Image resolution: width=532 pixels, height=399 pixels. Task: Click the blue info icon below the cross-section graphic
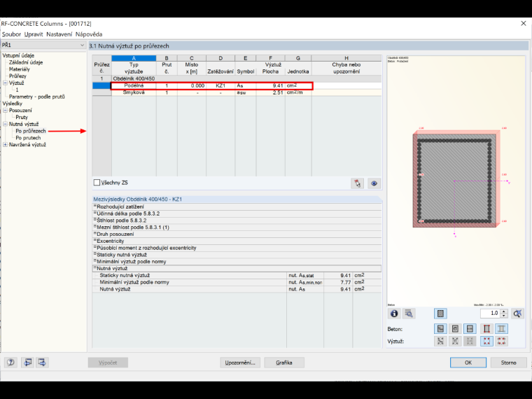tap(394, 314)
